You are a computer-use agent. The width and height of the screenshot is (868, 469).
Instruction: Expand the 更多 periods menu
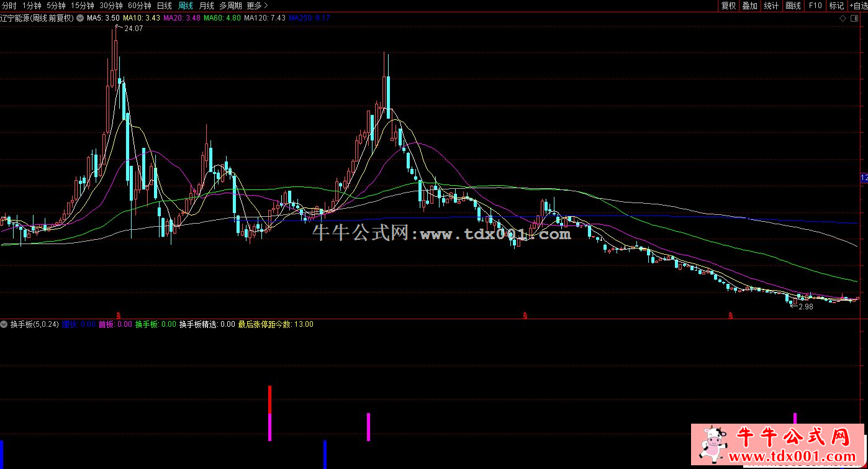[257, 6]
